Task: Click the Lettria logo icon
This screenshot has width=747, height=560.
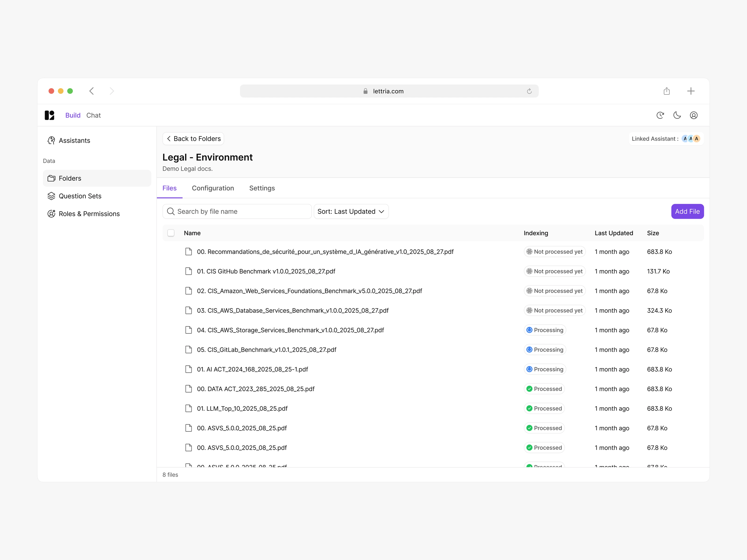Action: pos(49,115)
